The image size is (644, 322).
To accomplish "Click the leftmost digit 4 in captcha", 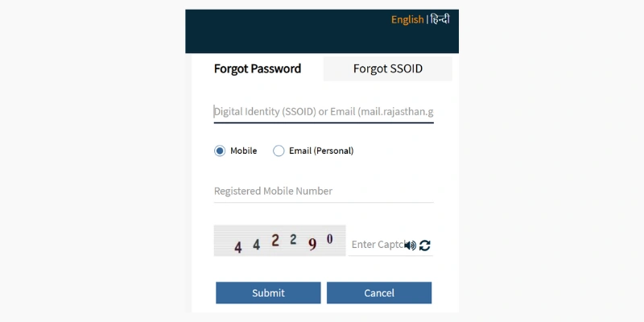I will 237,247.
